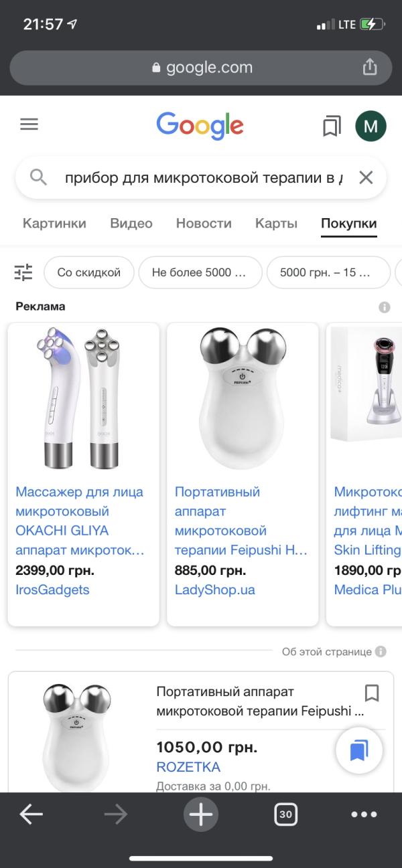Viewport: 402px width, 868px height.
Task: Open the tab switcher showing 30 tabs
Action: [286, 814]
